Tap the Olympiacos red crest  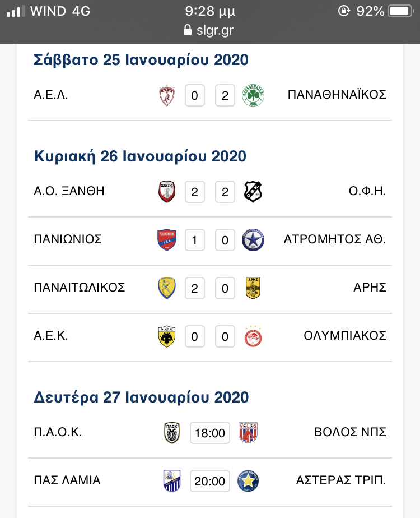[253, 336]
